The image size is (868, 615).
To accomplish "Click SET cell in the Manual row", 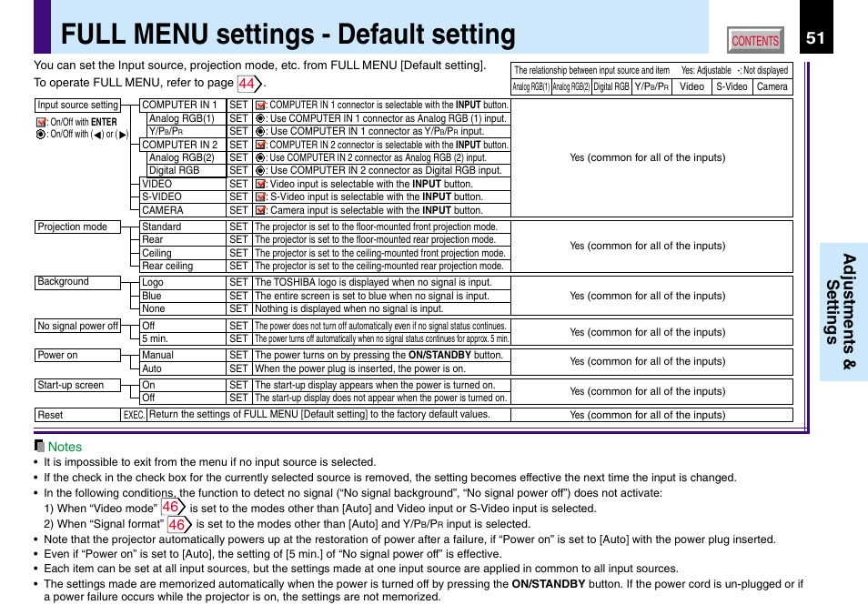I will [x=238, y=356].
